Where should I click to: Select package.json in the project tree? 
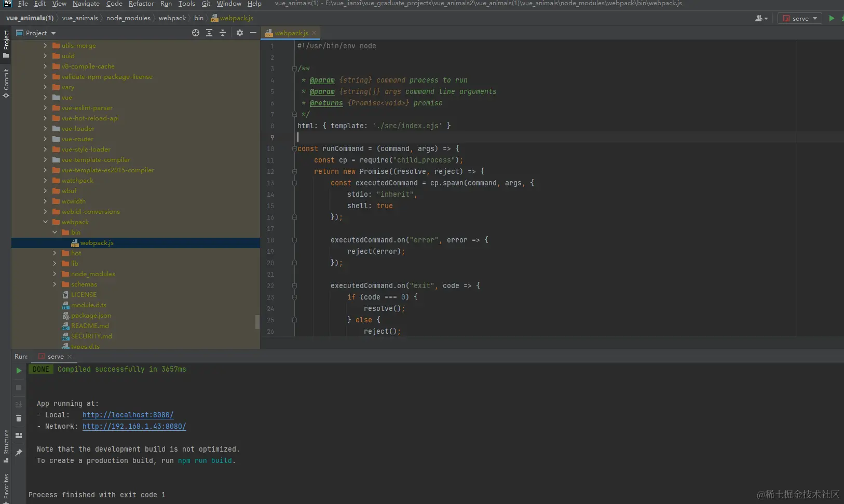[x=91, y=316]
